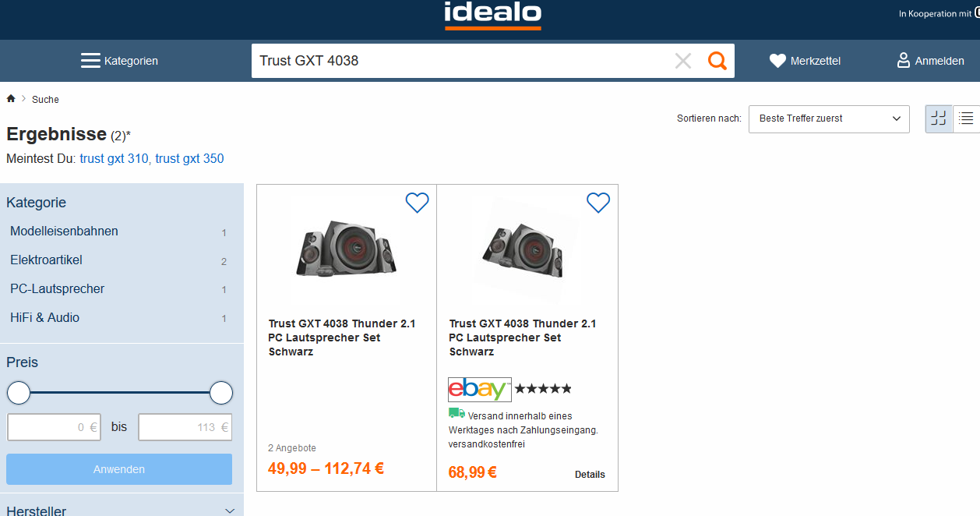Click the idealo logo
This screenshot has height=516, width=980.
(x=492, y=16)
